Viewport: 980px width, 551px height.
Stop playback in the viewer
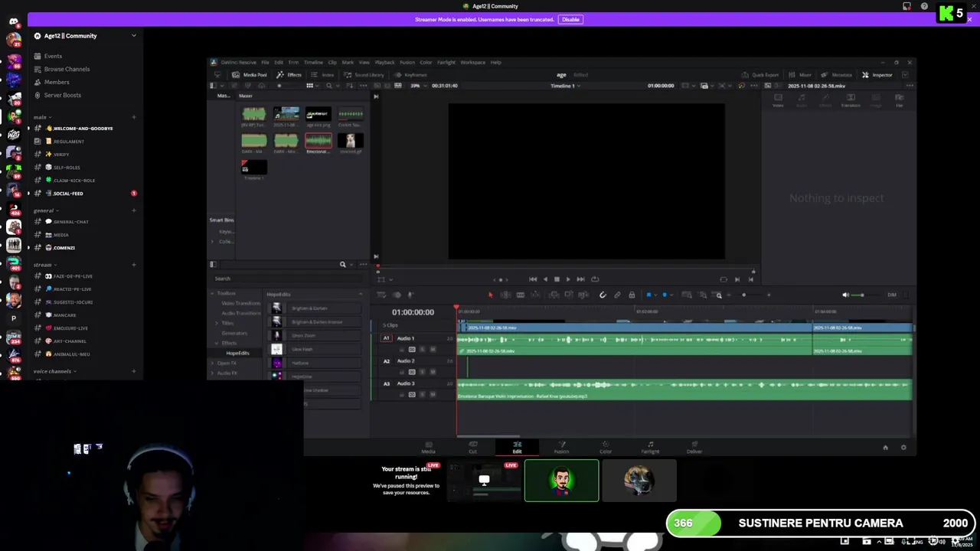(x=557, y=279)
